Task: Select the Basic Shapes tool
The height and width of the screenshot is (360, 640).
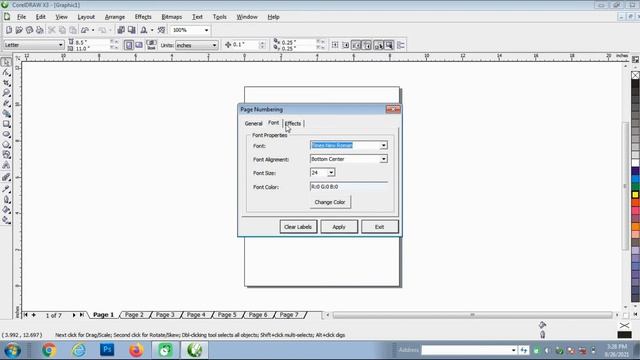Action: [6, 155]
